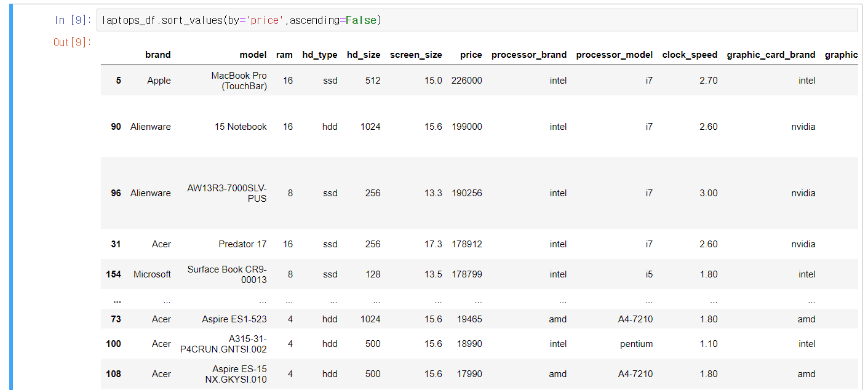The image size is (868, 390).
Task: Click the code input cell with sort_values
Action: tap(477, 20)
